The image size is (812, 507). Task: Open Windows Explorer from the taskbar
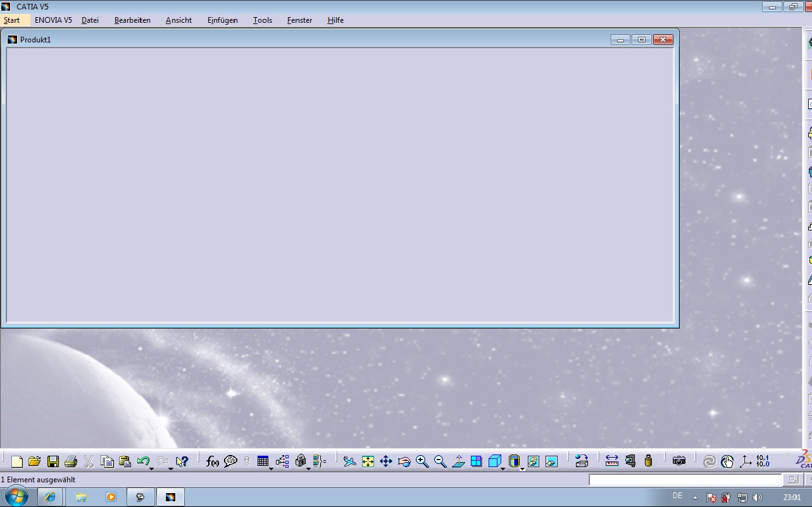pyautogui.click(x=81, y=498)
